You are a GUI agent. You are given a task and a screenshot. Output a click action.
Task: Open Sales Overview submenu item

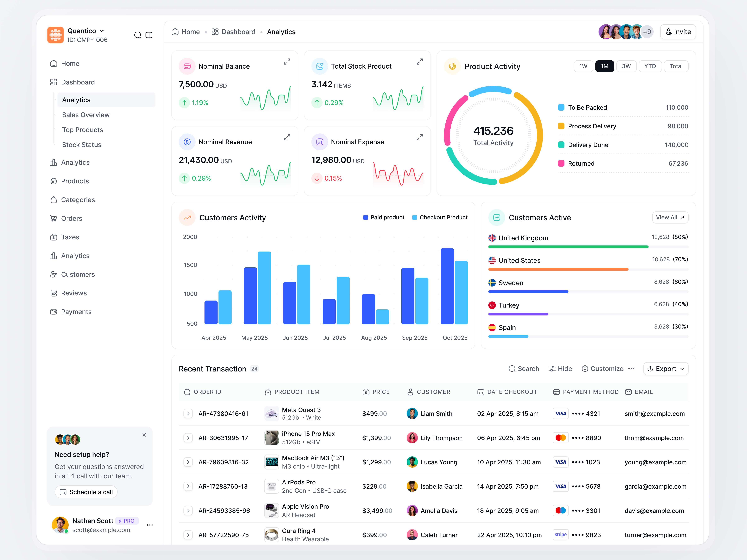(86, 115)
